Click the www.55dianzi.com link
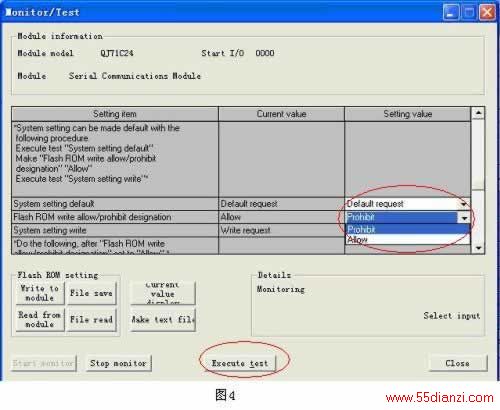The height and width of the screenshot is (410, 500). 439,398
